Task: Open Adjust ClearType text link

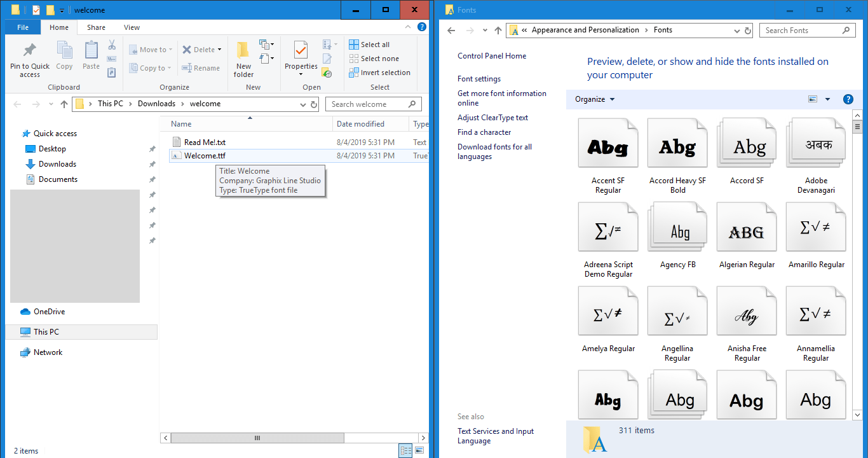Action: [493, 118]
